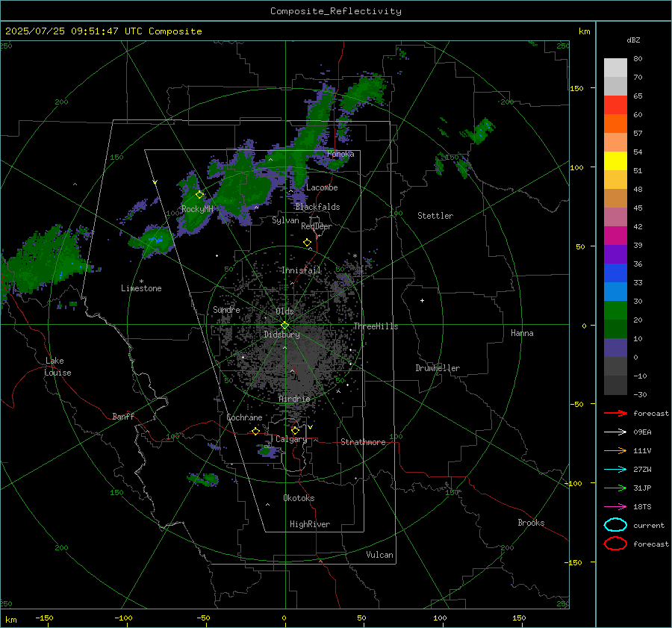Viewport: 672px width, 628px height.
Task: Click the red forecast oval icon
Action: (615, 544)
